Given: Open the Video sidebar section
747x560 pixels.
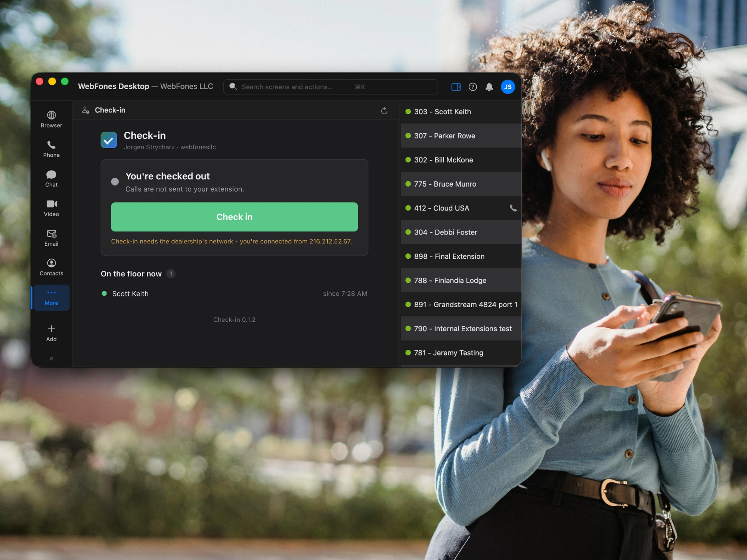Looking at the screenshot, I should coord(52,208).
